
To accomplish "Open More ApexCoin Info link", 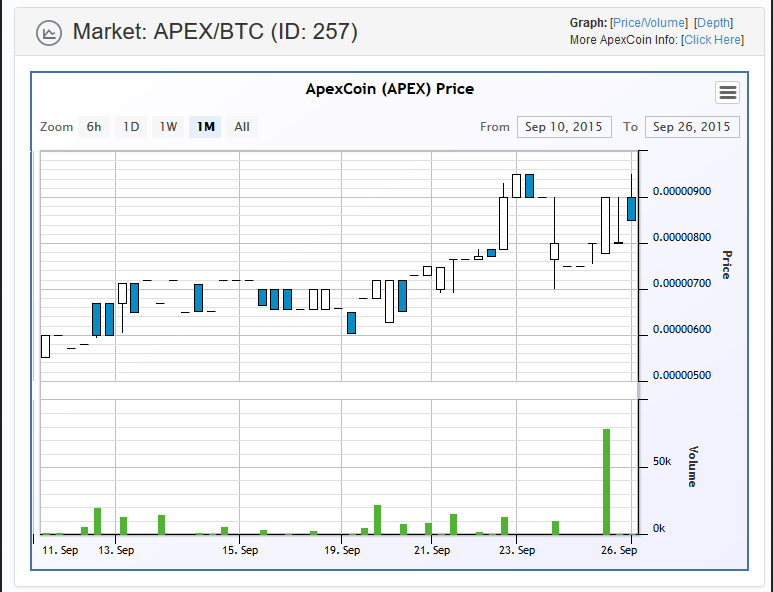I will (712, 40).
